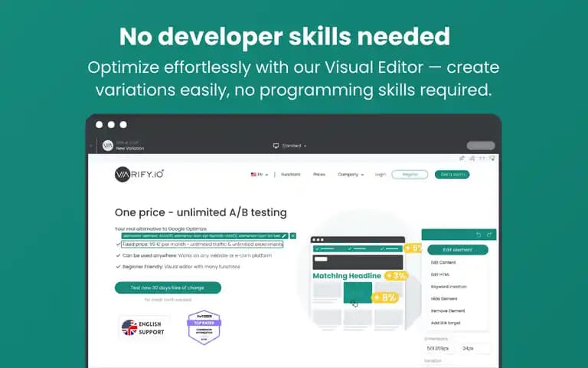Image resolution: width=588 pixels, height=368 pixels.
Task: Choose Hide Element in the element menu
Action: pos(444,299)
